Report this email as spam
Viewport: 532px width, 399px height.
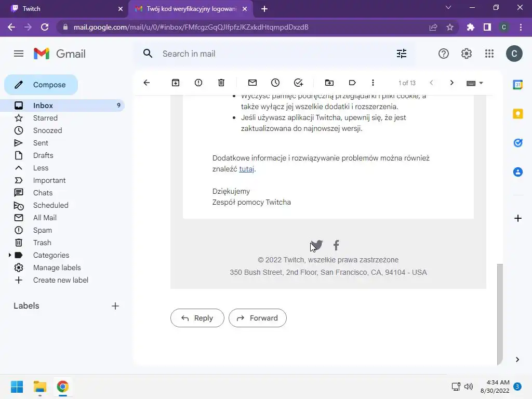(x=198, y=83)
